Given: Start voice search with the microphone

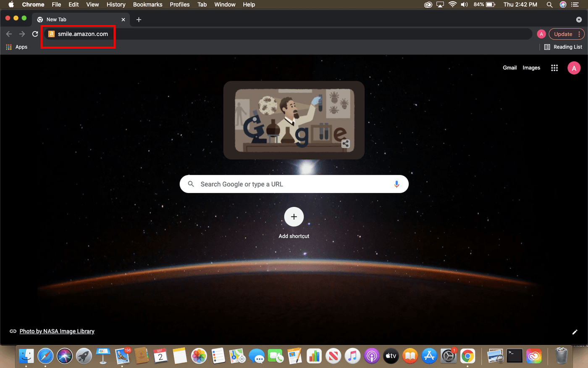Looking at the screenshot, I should point(396,184).
